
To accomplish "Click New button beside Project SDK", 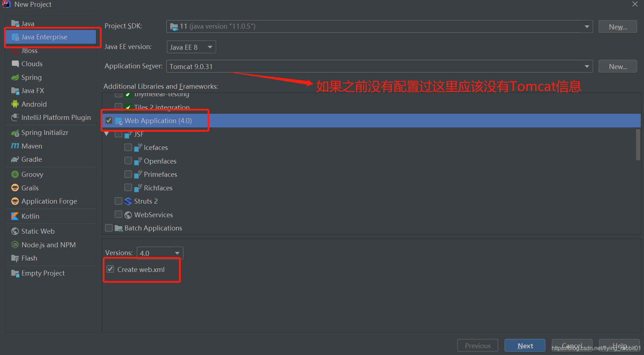I will click(x=618, y=27).
